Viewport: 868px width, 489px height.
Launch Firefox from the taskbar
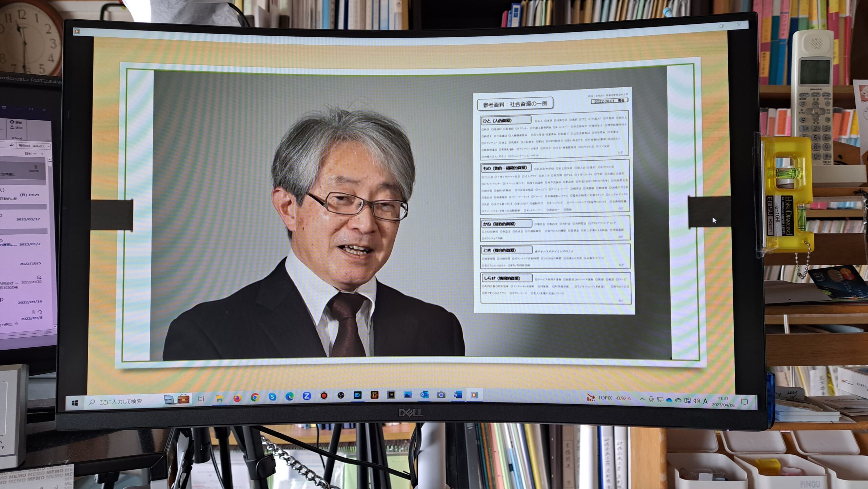point(237,398)
